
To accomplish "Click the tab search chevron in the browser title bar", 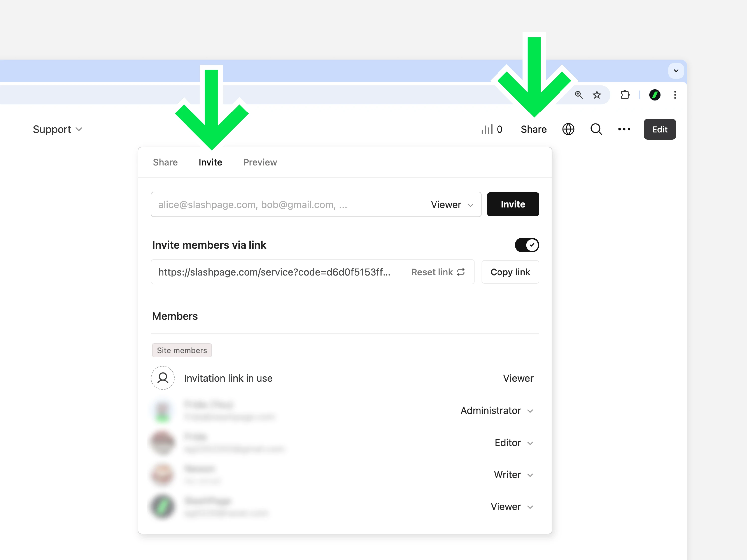I will pos(676,71).
